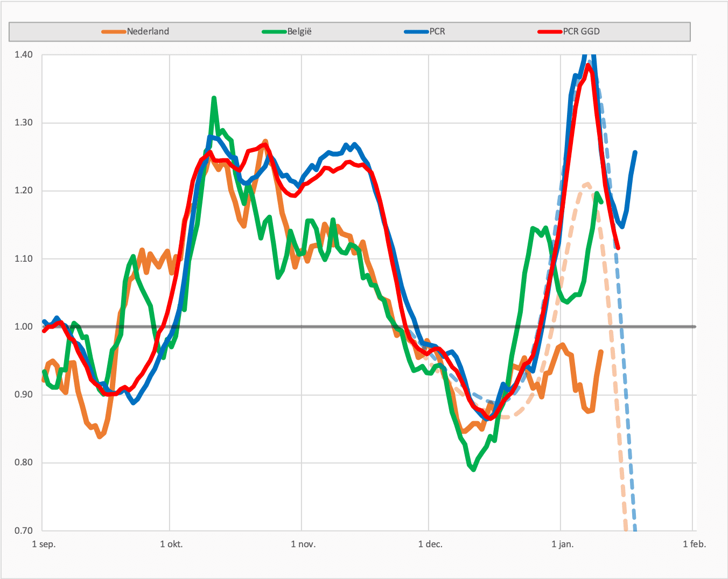The image size is (728, 579).
Task: Select the 1.30 y-axis label
Action: click(x=24, y=123)
